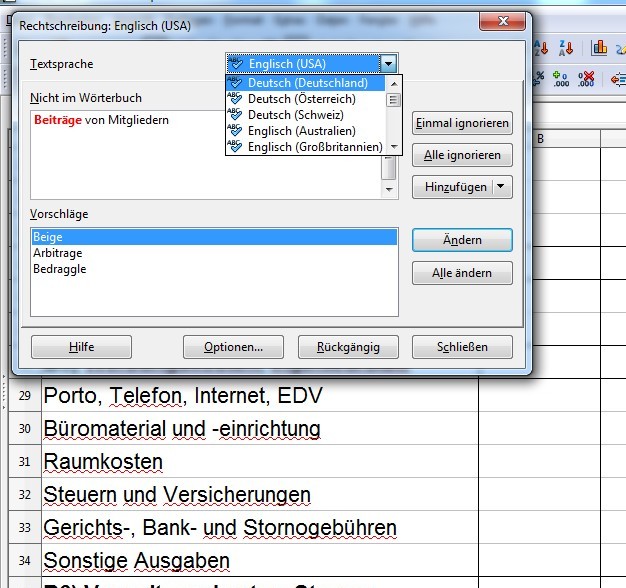The height and width of the screenshot is (588, 626).
Task: Choose Englisch (Australien) from list
Action: tap(305, 131)
